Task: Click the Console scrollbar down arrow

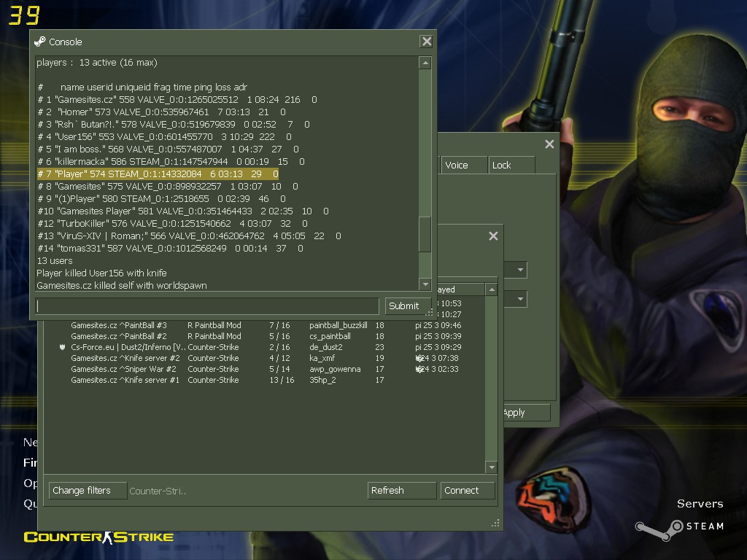Action: click(425, 284)
